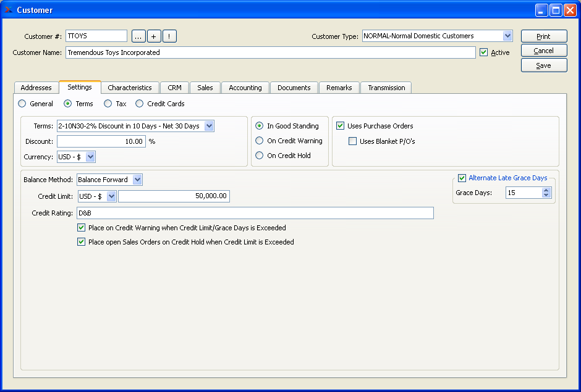Viewport: 581px width, 392px height.
Task: Switch to the Sales tab
Action: coord(205,88)
